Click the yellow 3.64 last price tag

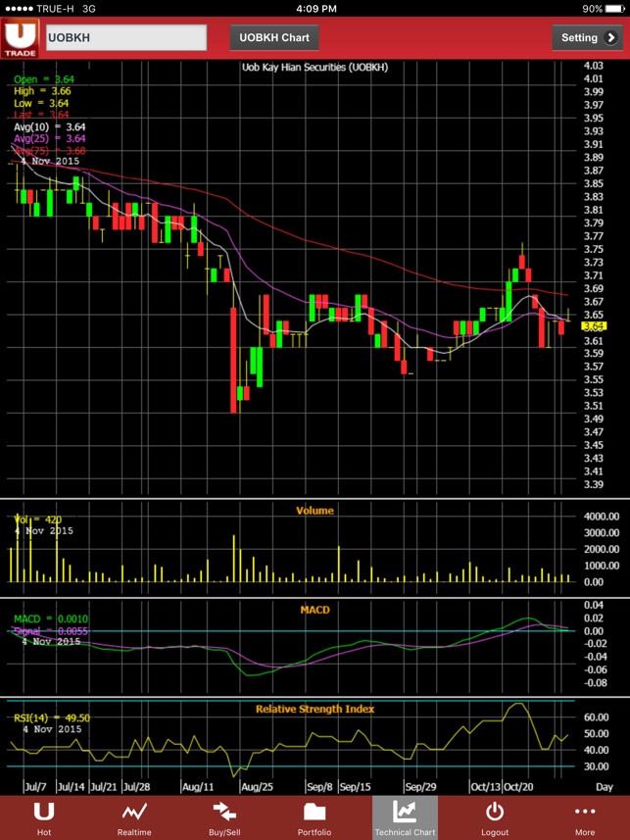point(594,326)
